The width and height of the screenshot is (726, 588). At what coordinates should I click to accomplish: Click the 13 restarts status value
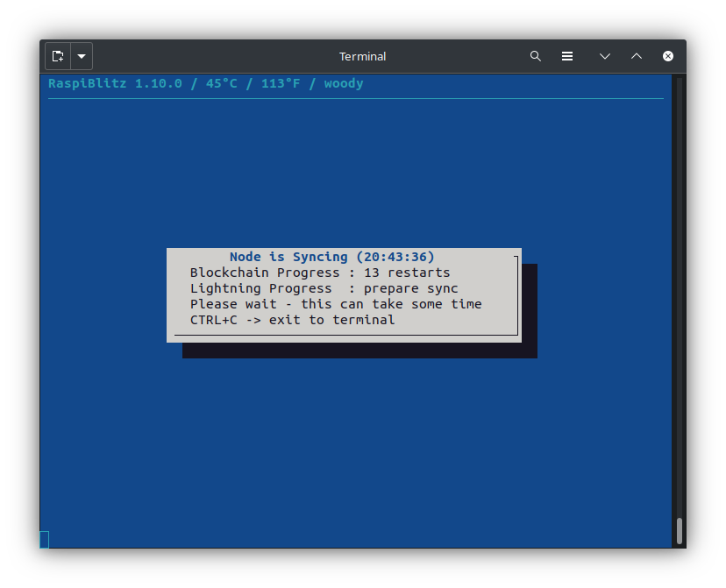pos(407,273)
